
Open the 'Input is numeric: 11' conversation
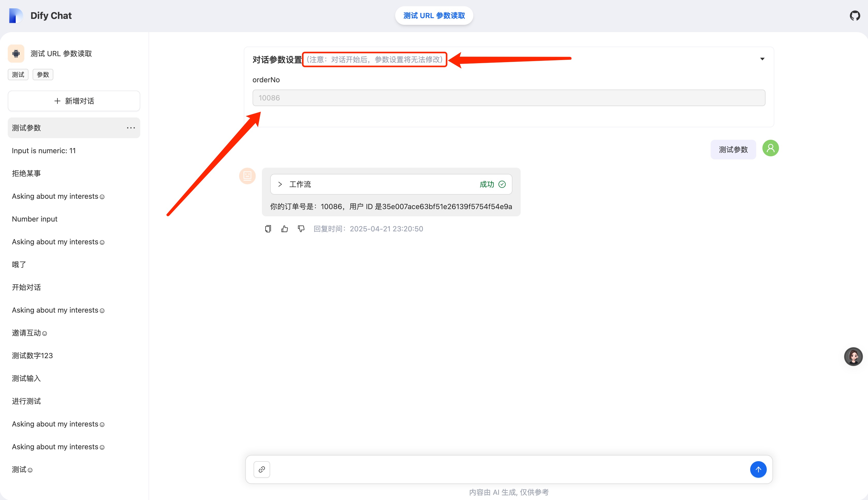pyautogui.click(x=44, y=151)
